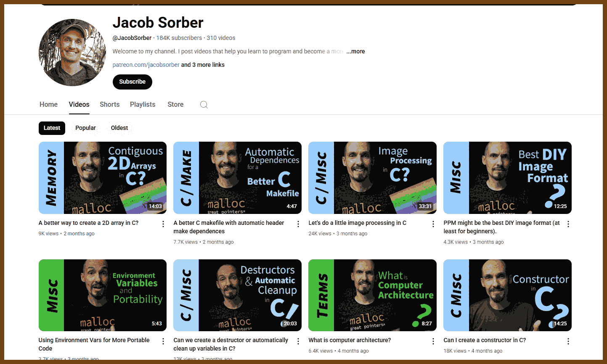Expand channel description with ...more
This screenshot has height=364, width=607.
click(355, 51)
